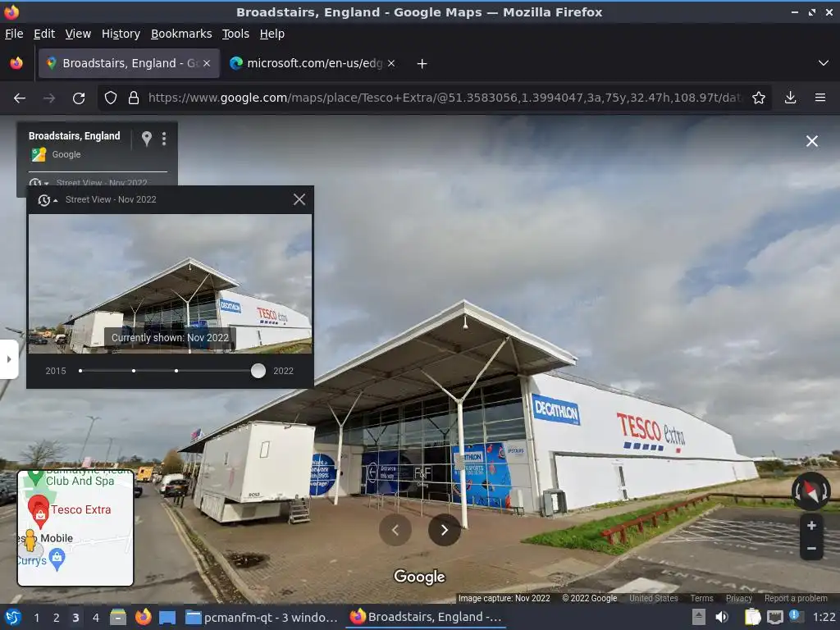Zoom out with the minus button
Viewport: 840px width, 630px height.
click(811, 549)
